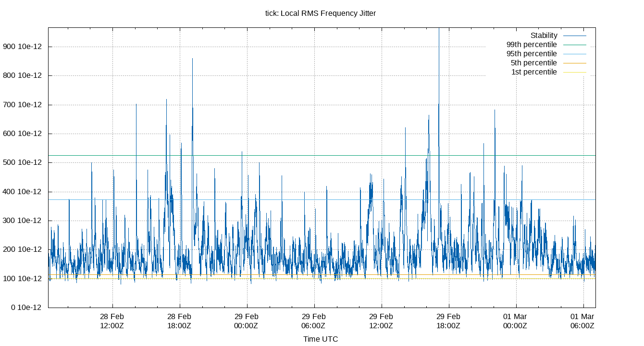Image resolution: width=644 pixels, height=346 pixels.
Task: Select the '99th percentile' legend label
Action: pyautogui.click(x=532, y=45)
